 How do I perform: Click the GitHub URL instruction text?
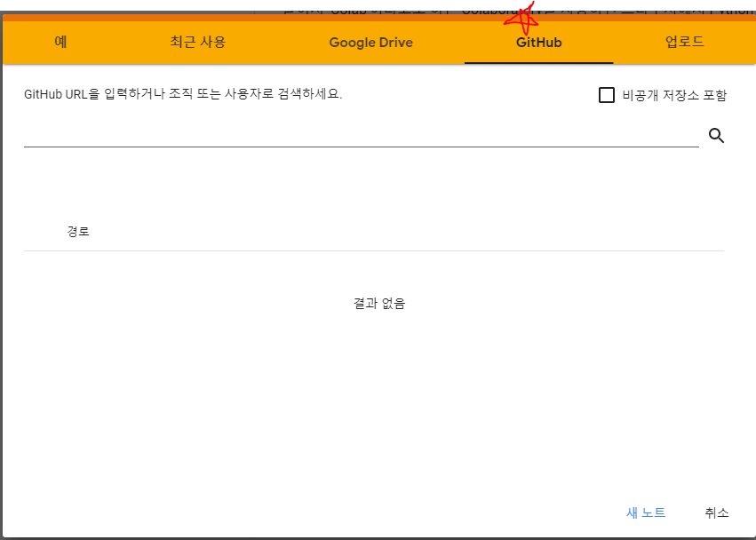point(183,94)
